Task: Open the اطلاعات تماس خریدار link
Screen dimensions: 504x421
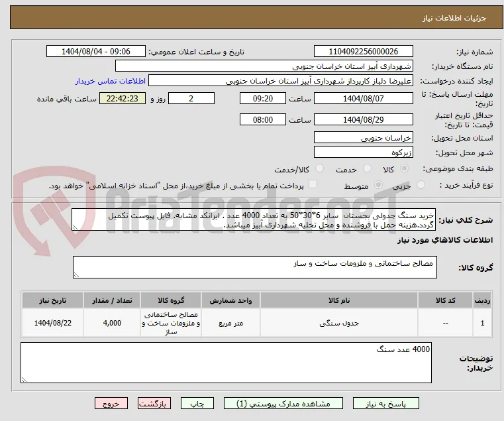Action: [111, 81]
